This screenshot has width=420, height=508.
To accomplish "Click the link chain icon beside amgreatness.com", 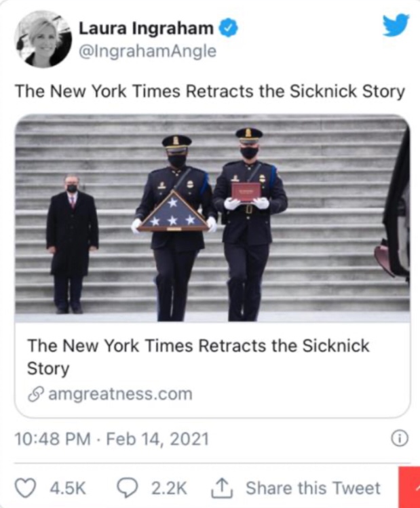I will point(35,395).
